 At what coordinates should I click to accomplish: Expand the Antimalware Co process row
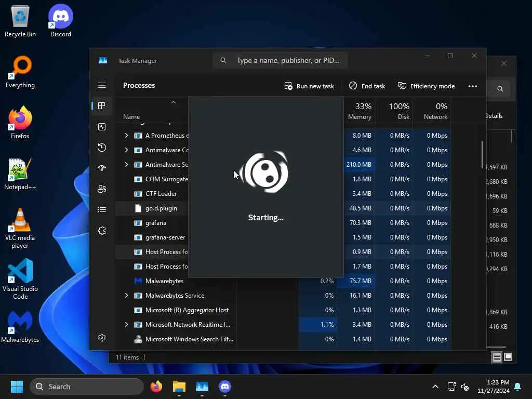point(127,150)
